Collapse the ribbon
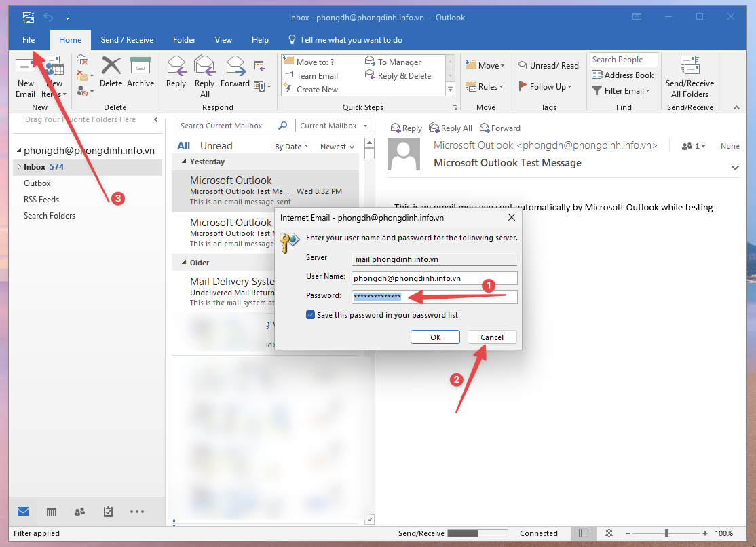 (x=736, y=107)
